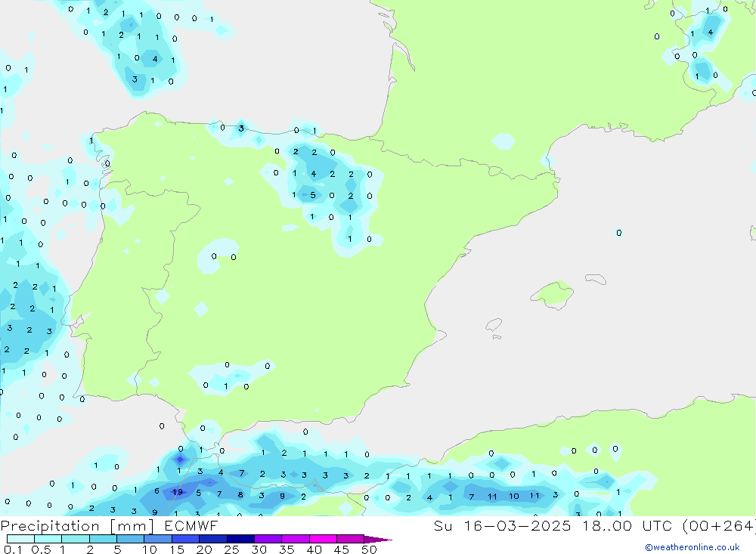The image size is (756, 554).
Task: Click the over-50 mm arrow tip of the legend
Action: tap(378, 540)
